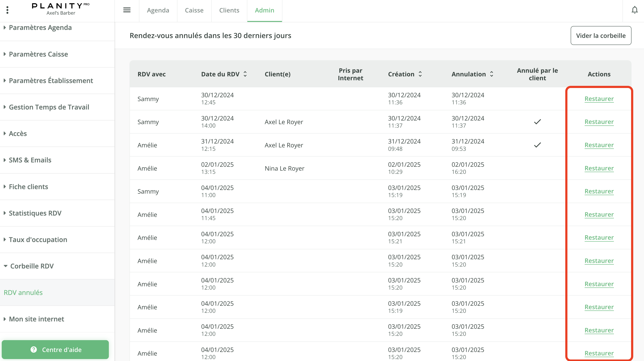Restaurer Nina Le Royer's cancelled appointment
This screenshot has width=644, height=361.
[599, 168]
